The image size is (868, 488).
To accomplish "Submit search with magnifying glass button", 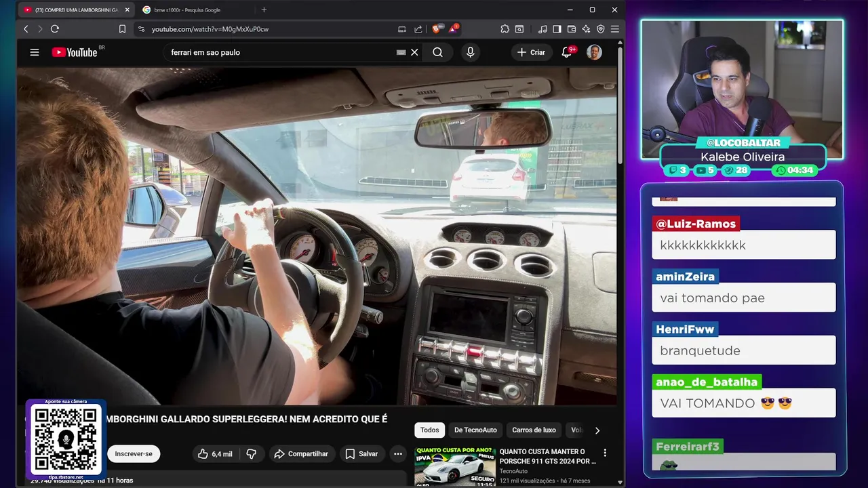I will 438,52.
